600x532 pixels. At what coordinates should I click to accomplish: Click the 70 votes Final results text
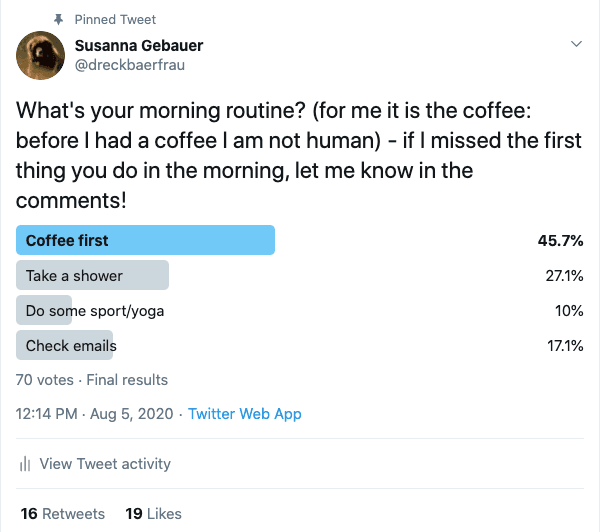click(92, 380)
